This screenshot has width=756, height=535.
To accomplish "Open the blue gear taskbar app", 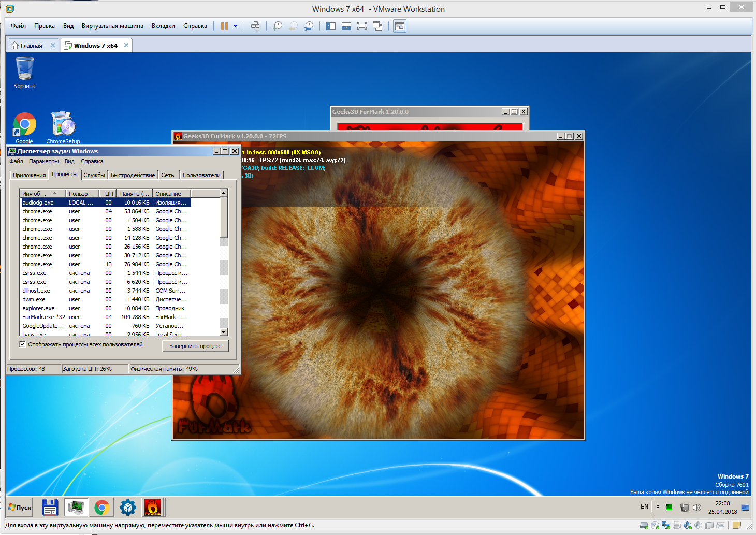I will pos(127,508).
